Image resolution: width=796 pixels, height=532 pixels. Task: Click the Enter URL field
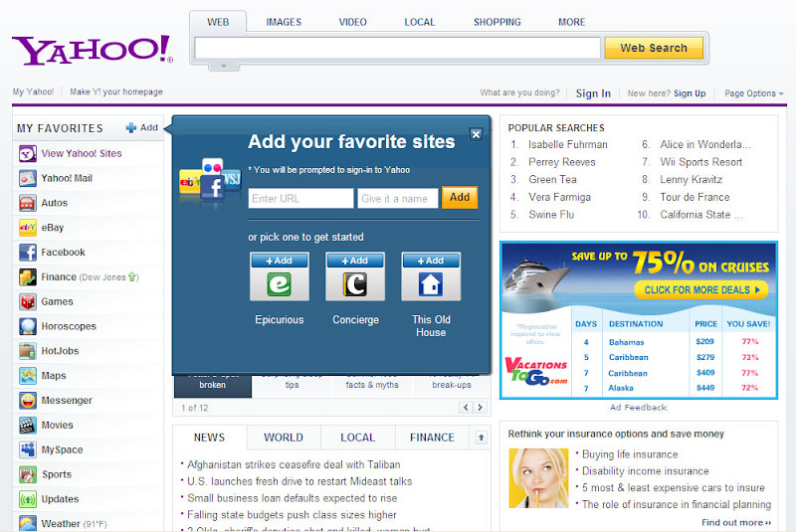[x=300, y=198]
